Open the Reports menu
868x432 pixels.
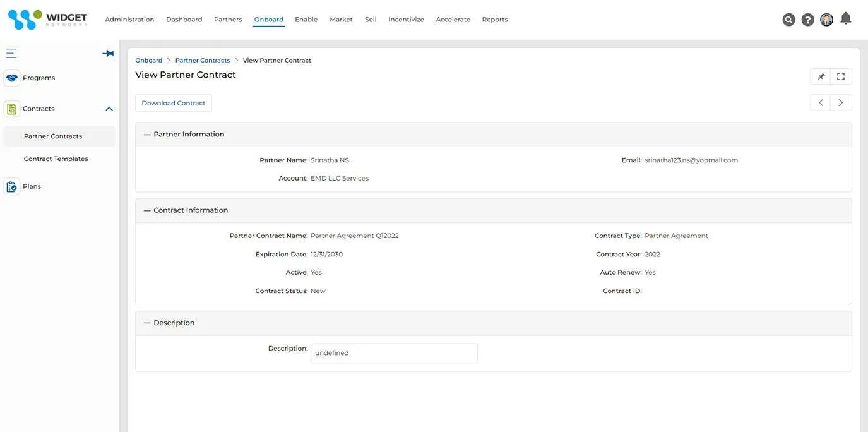[x=494, y=20]
